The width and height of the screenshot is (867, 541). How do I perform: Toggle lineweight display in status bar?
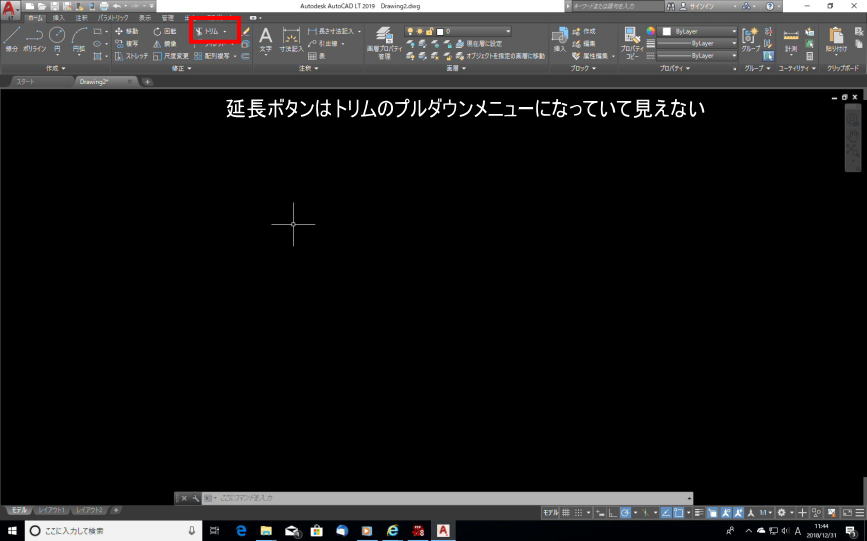(x=699, y=513)
